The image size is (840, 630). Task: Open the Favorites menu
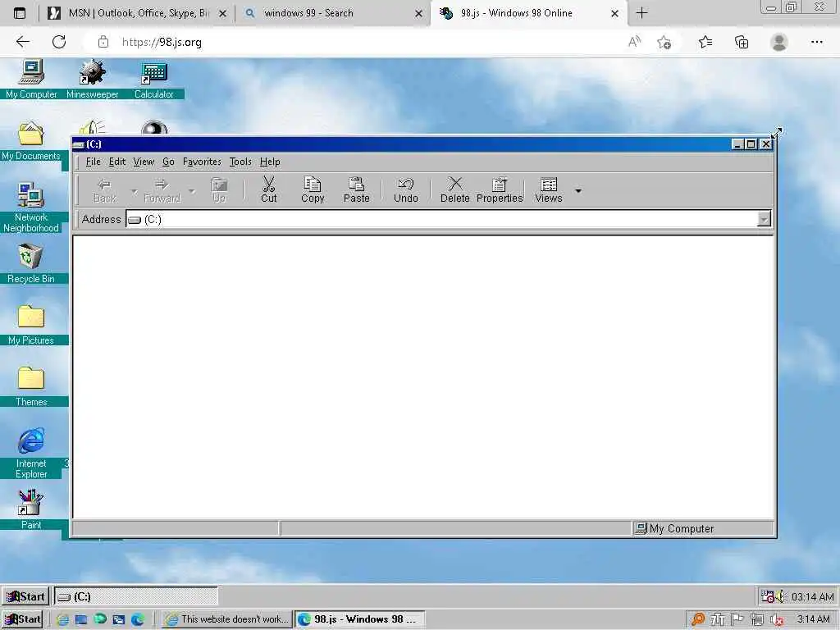coord(202,162)
